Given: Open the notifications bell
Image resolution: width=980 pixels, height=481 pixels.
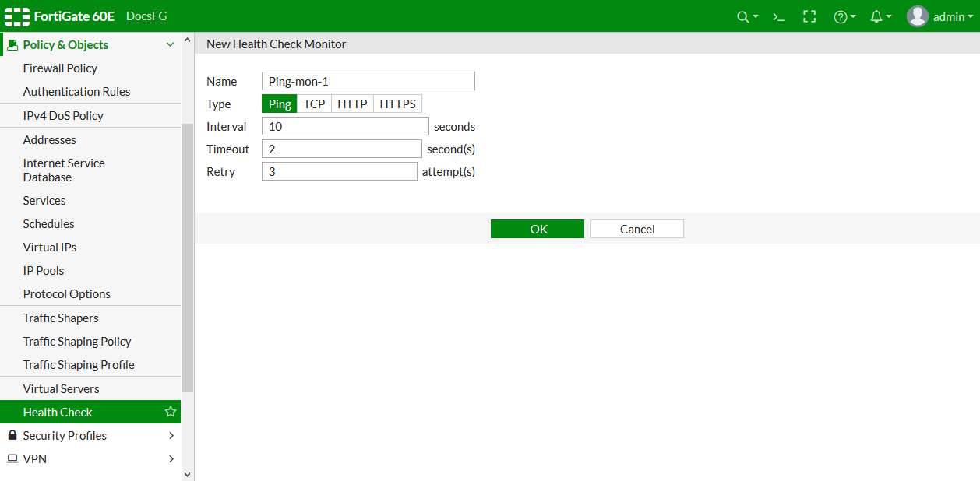Looking at the screenshot, I should click(876, 16).
